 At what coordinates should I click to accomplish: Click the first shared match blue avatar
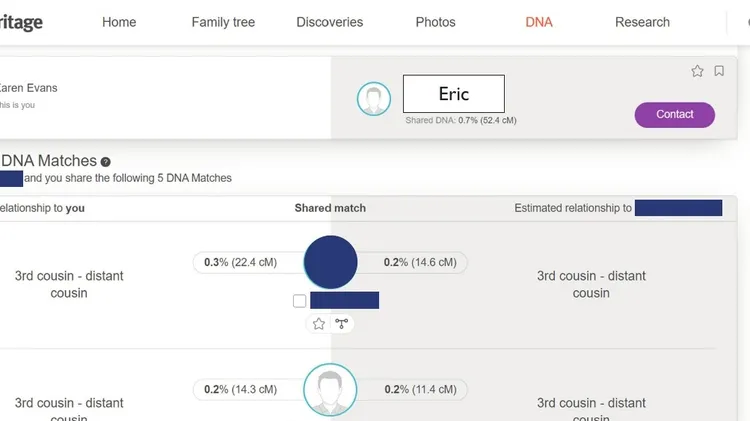(x=331, y=262)
